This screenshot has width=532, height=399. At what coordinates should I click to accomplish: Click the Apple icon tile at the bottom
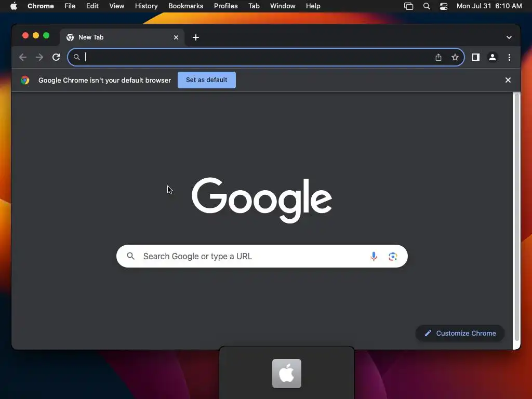click(x=287, y=373)
